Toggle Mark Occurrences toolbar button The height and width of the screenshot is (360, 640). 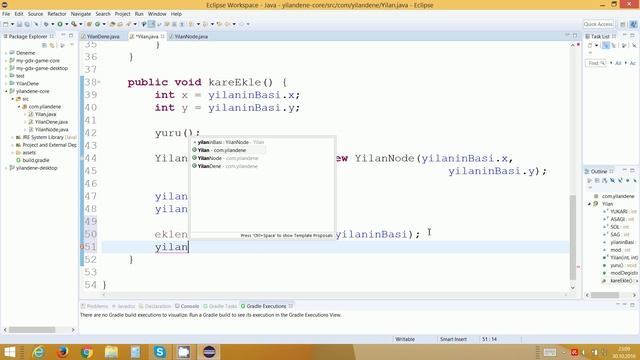coord(151,24)
